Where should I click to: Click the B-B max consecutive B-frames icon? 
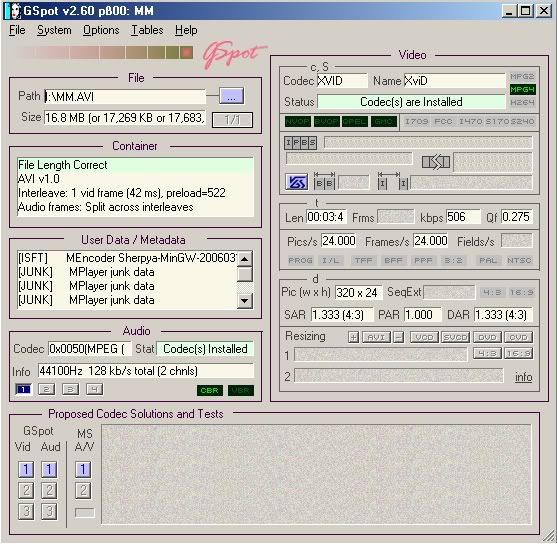coord(324,181)
